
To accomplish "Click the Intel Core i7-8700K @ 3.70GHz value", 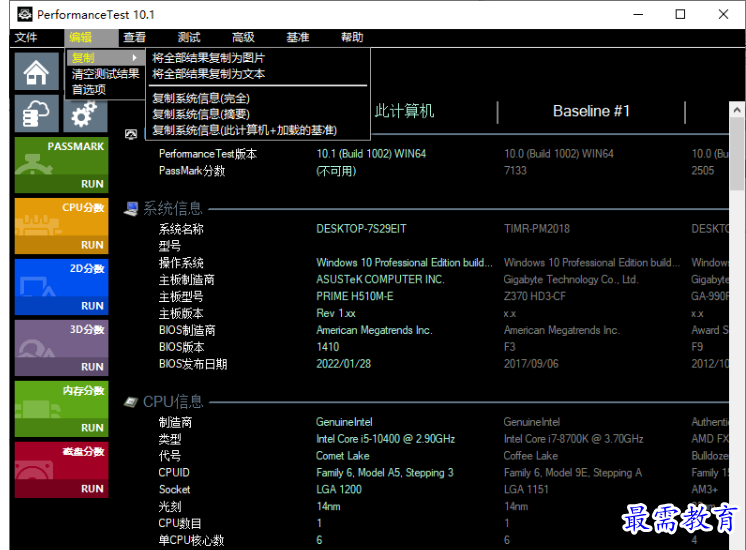I will (x=573, y=439).
